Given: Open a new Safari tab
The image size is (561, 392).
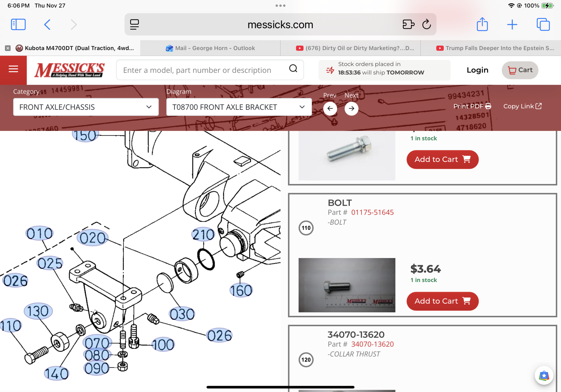Looking at the screenshot, I should (512, 24).
